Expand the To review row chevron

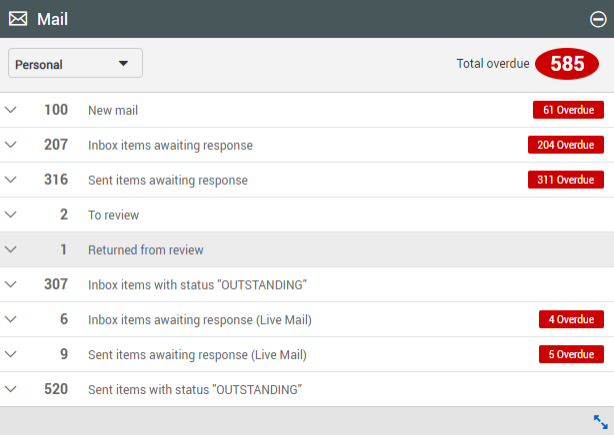pyautogui.click(x=11, y=215)
